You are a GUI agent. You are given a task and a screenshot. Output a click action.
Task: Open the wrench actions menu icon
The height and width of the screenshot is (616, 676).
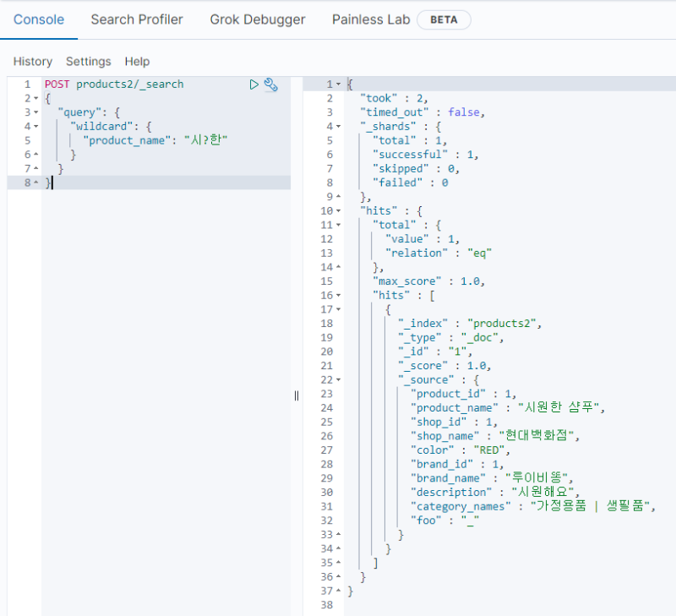pyautogui.click(x=271, y=84)
